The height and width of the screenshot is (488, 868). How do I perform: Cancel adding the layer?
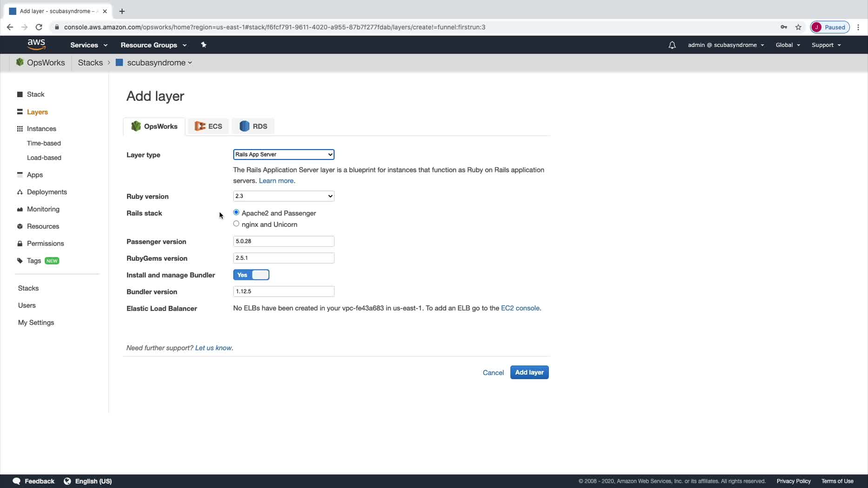[x=493, y=373]
